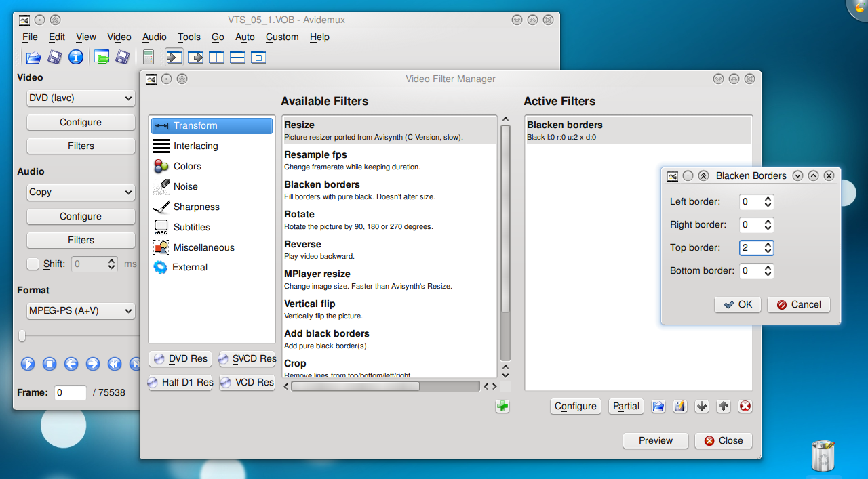Open the Edit menu
The height and width of the screenshot is (479, 868).
tap(57, 37)
